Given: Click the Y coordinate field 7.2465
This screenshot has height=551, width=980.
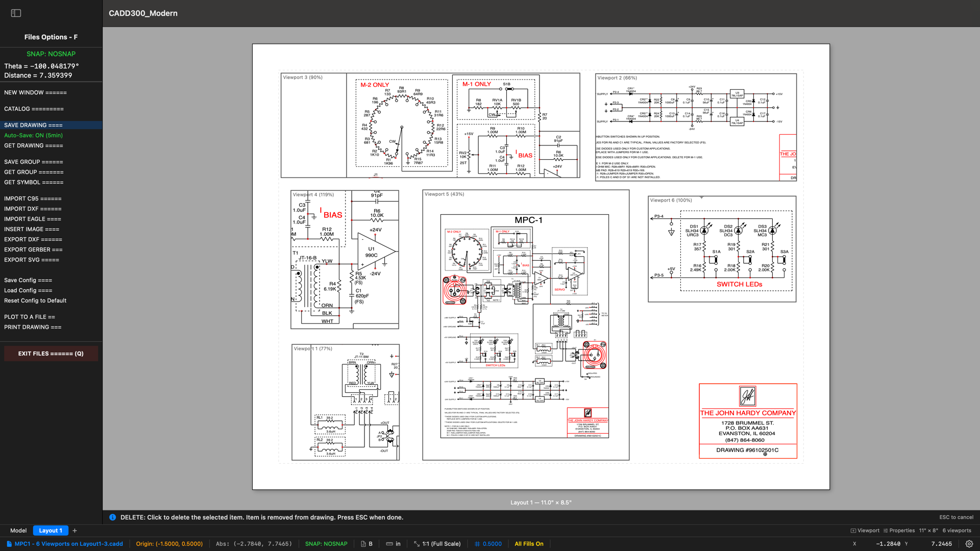Looking at the screenshot, I should [x=941, y=544].
